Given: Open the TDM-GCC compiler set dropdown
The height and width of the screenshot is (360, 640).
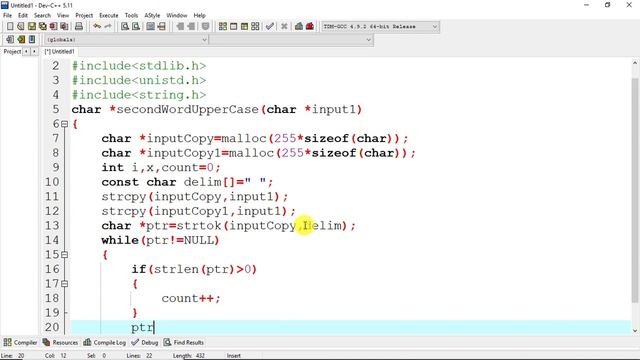Looking at the screenshot, I should point(380,27).
